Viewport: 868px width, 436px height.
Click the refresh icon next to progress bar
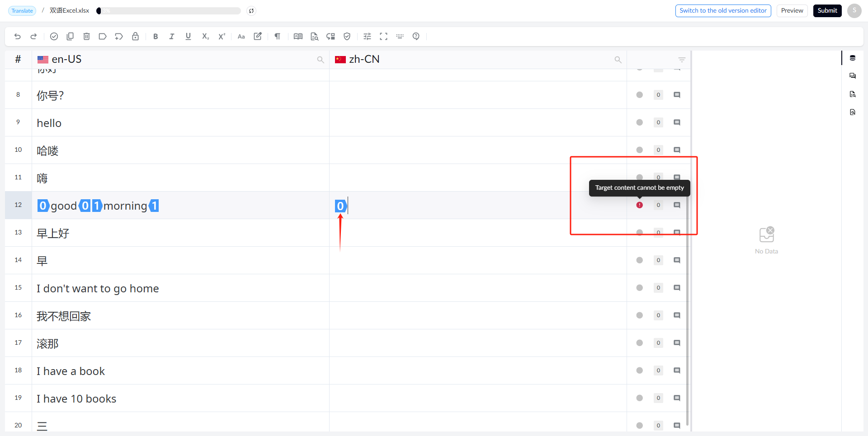coord(251,11)
